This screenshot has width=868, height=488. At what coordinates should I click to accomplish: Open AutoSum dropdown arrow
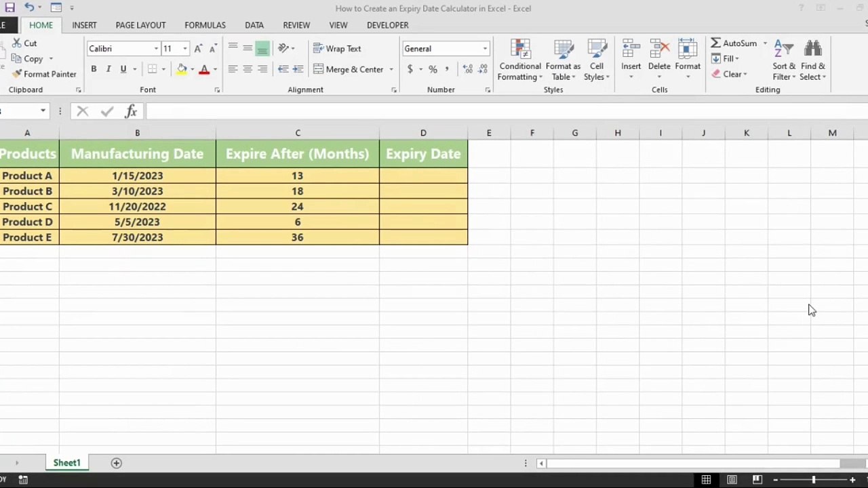pyautogui.click(x=765, y=43)
